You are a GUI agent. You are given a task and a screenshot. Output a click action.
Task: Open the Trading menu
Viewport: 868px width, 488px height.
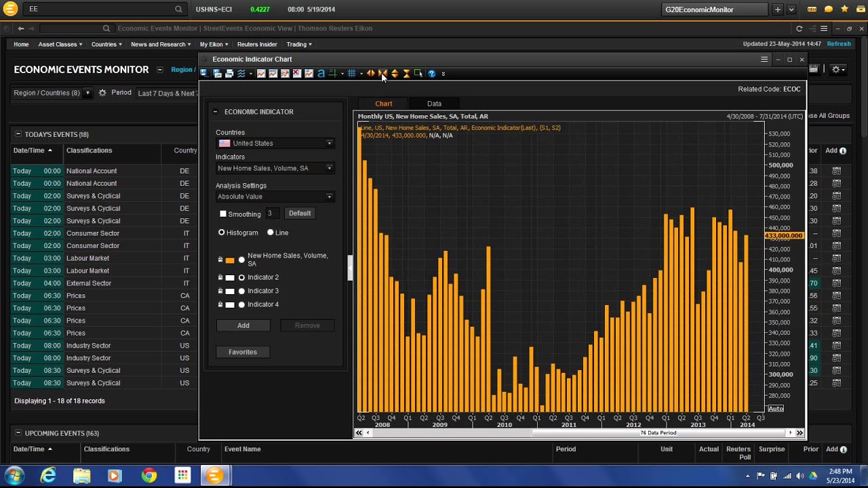[x=299, y=44]
